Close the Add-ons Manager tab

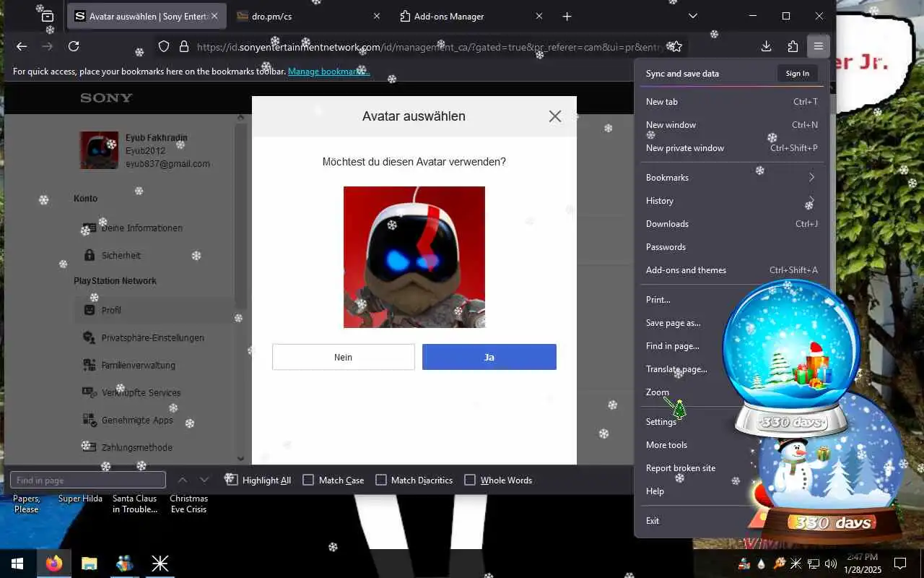539,16
